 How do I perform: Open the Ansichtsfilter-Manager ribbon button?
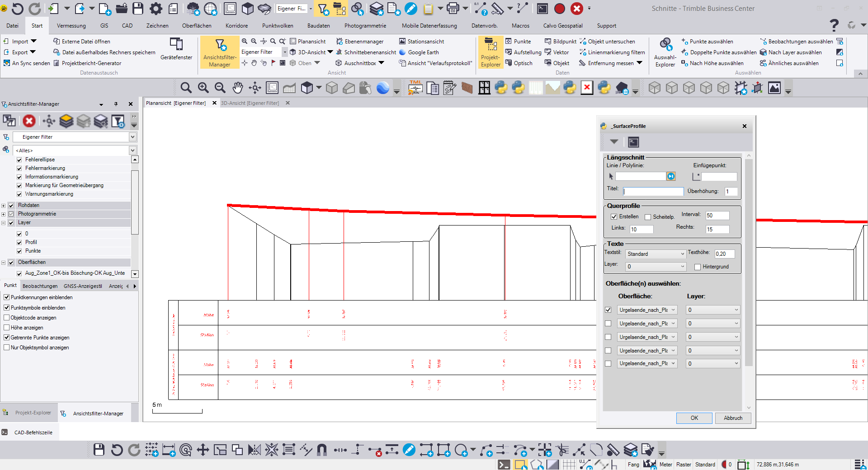[220, 52]
